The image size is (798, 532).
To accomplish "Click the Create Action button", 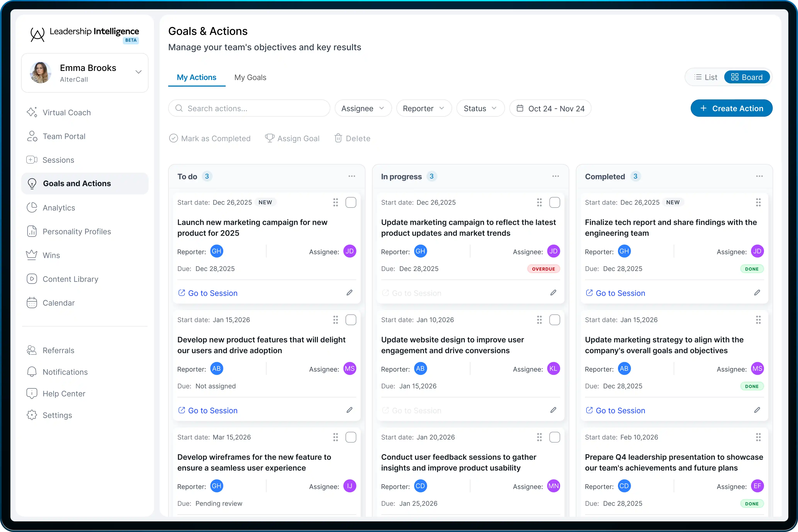I will [x=731, y=109].
